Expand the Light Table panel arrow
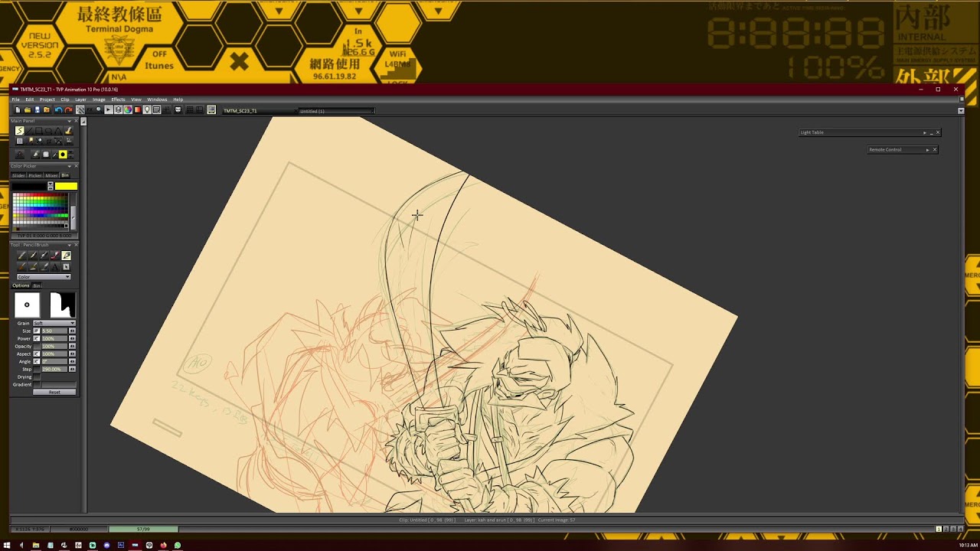The width and height of the screenshot is (980, 551). click(x=924, y=132)
